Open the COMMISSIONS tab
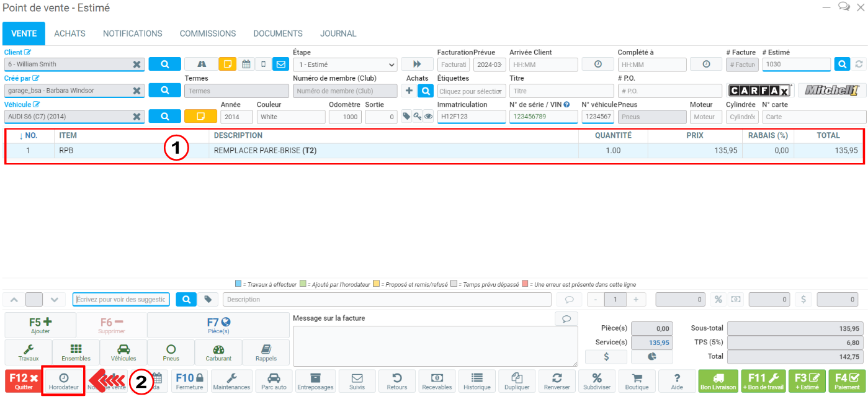Image resolution: width=868 pixels, height=399 pixels. (208, 34)
